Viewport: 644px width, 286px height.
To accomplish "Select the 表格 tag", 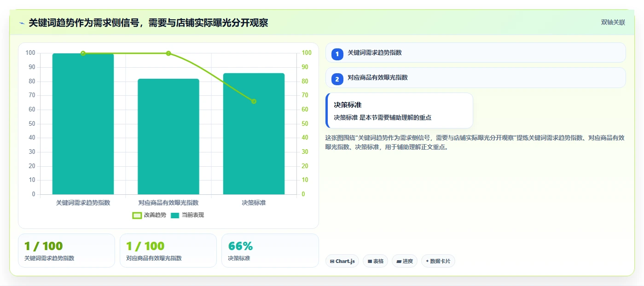I will [x=375, y=261].
